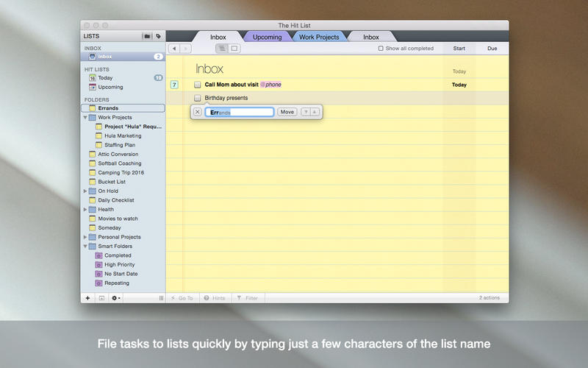
Task: Expand the On Hold folder
Action: (x=85, y=191)
